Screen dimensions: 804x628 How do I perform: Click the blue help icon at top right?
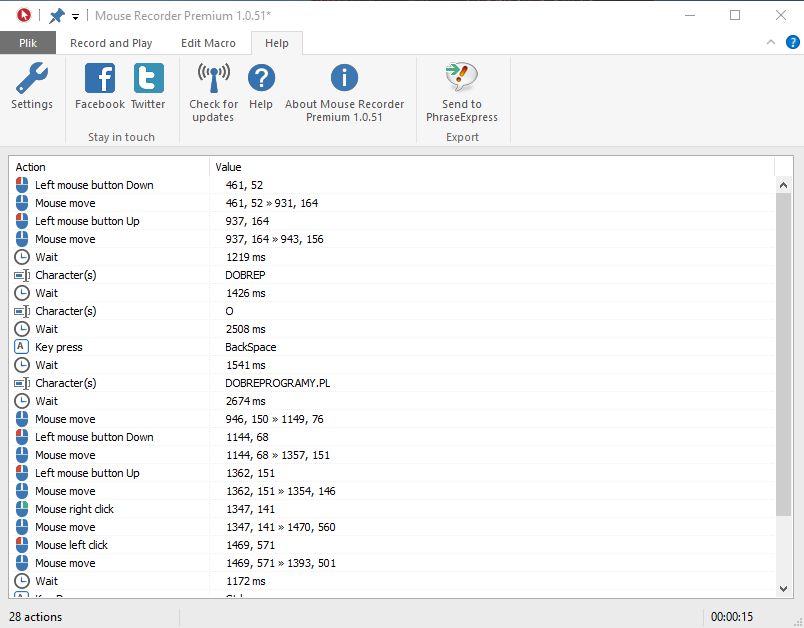[x=793, y=42]
